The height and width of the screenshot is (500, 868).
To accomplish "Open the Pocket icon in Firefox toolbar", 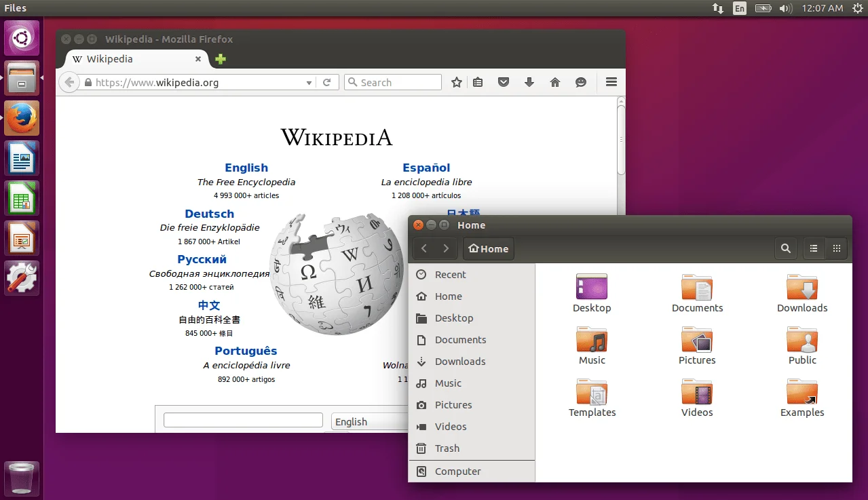I will [x=504, y=82].
